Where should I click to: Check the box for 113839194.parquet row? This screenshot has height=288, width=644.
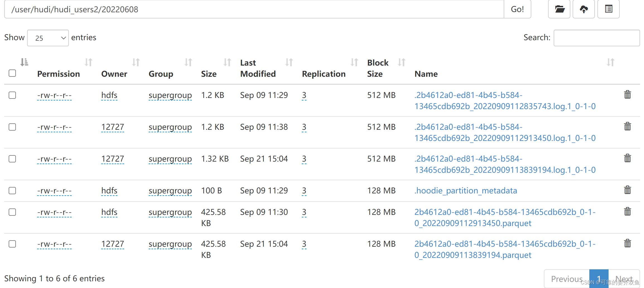point(12,244)
